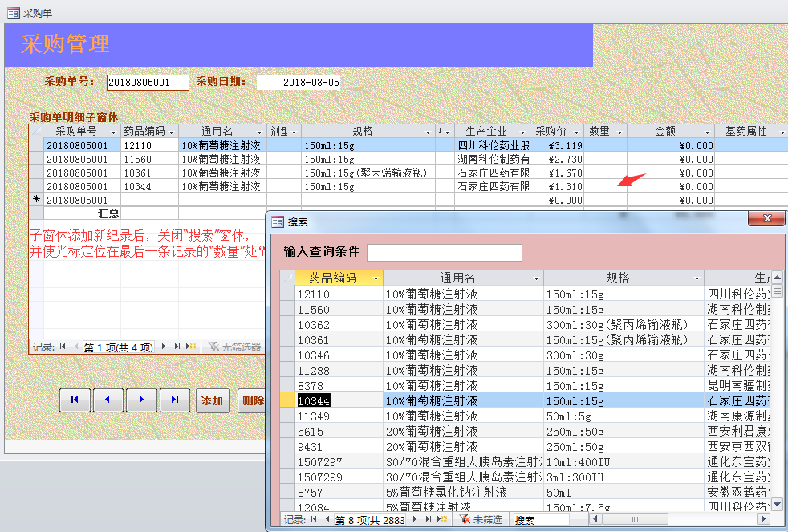Click first-record arrow in the subform record bar
The height and width of the screenshot is (532, 788).
tap(63, 347)
